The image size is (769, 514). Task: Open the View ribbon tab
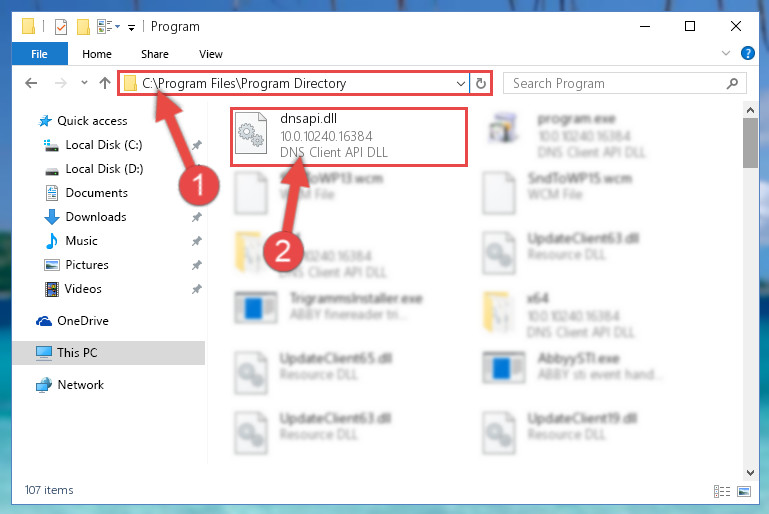211,54
